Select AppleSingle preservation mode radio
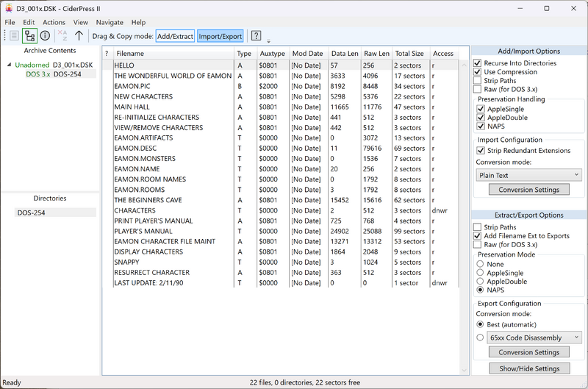 pyautogui.click(x=480, y=273)
